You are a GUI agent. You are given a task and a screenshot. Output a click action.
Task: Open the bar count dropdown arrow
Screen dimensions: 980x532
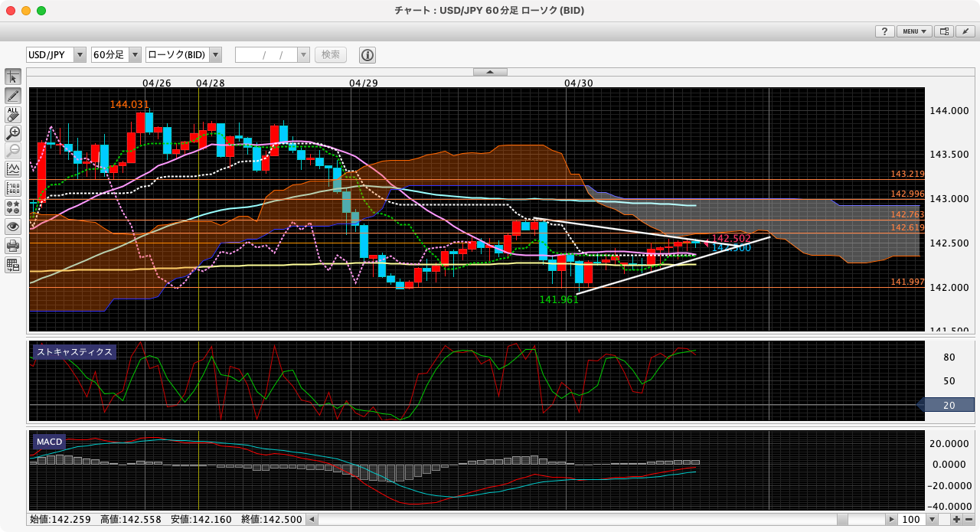coord(932,519)
